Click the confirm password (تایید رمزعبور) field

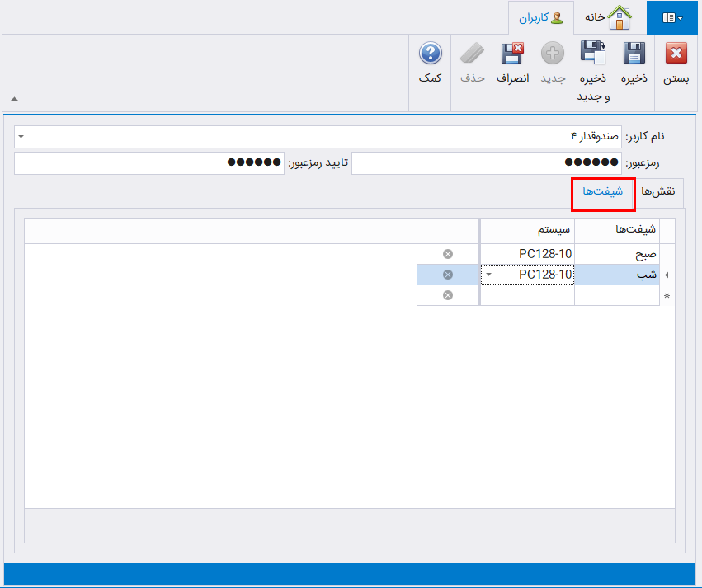tap(148, 163)
